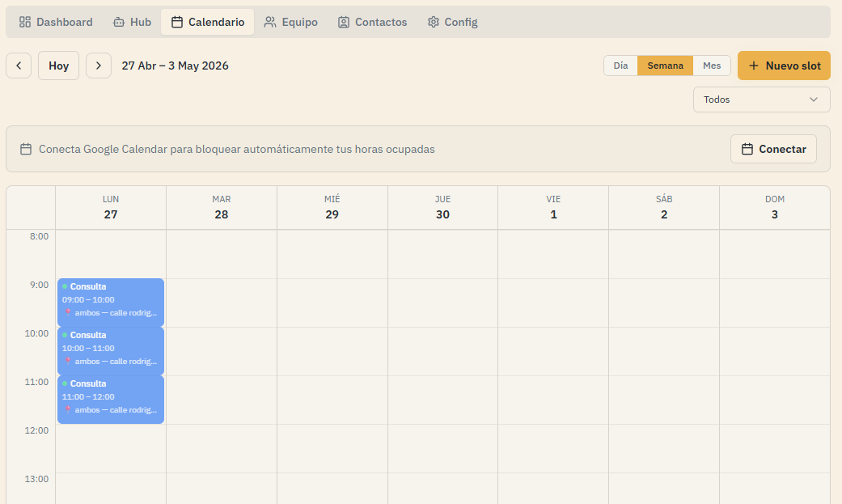
Task: Select the DOM 3 day header
Action: [x=774, y=207]
